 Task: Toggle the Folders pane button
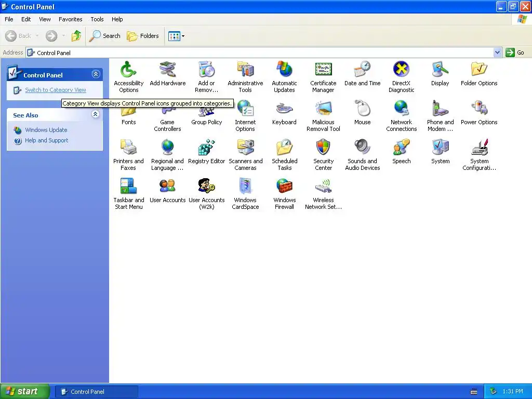(x=142, y=36)
